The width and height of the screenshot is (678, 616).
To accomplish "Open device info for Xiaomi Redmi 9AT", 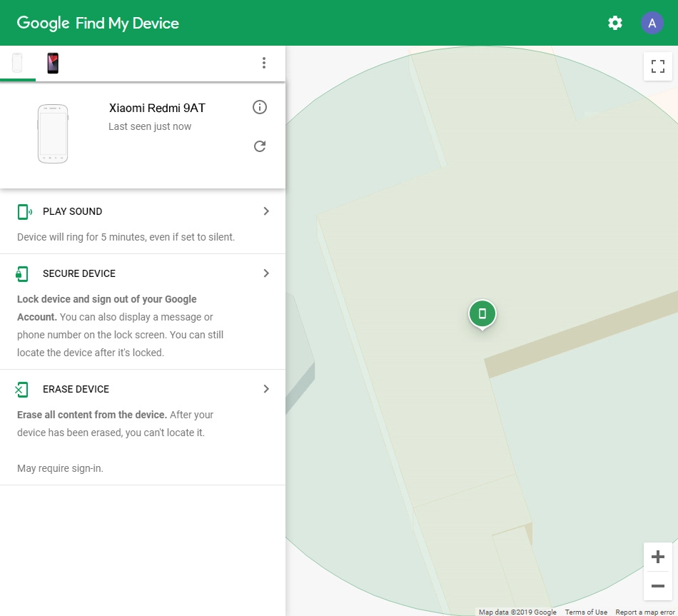I will 260,107.
